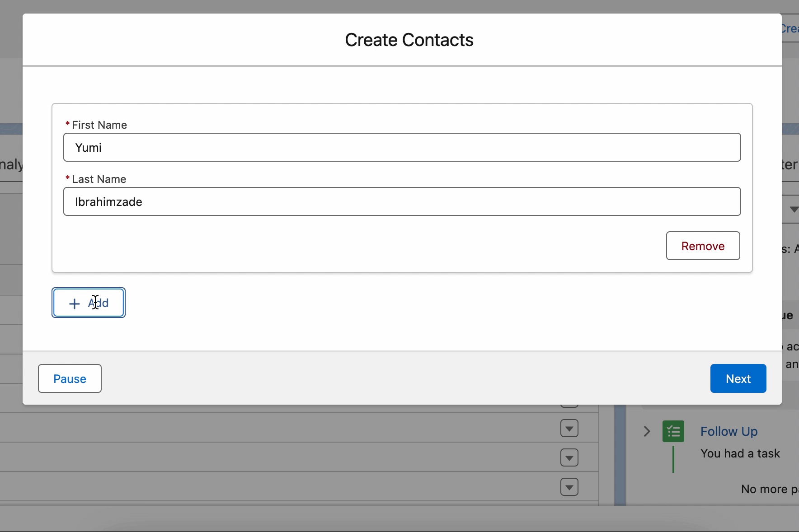This screenshot has height=532, width=799.
Task: Expand the Follow Up task chevron
Action: (647, 431)
